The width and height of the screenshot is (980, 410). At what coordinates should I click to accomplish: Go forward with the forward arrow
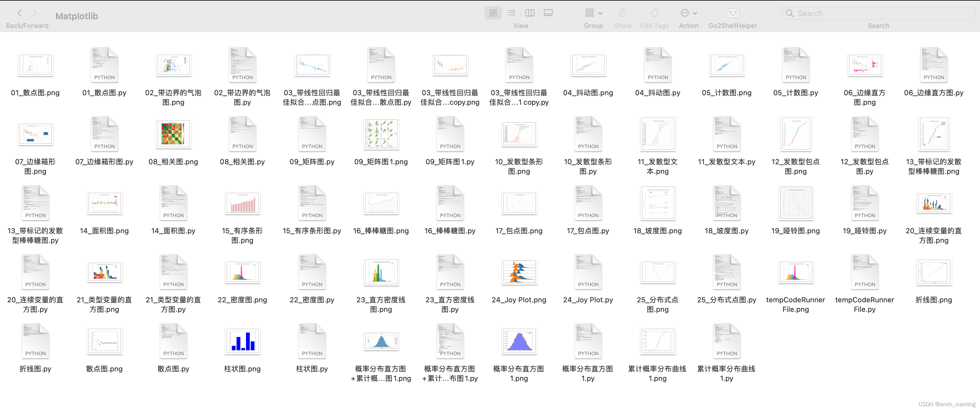[x=35, y=13]
